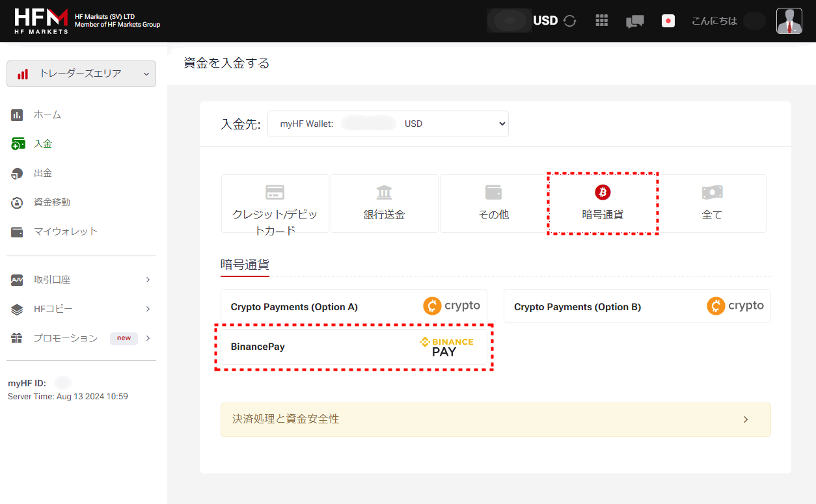Expand the 取引口座 menu
The image size is (816, 504).
[x=81, y=280]
